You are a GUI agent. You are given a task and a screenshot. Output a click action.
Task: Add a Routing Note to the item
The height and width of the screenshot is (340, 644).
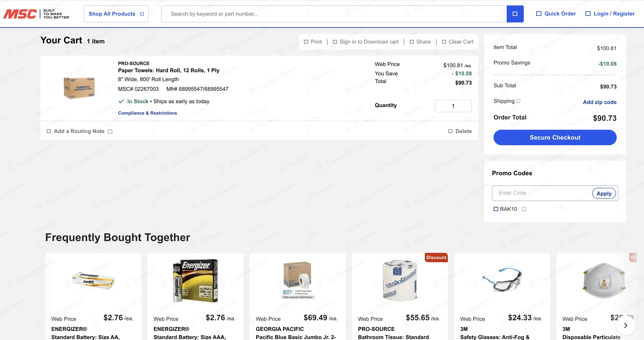click(76, 131)
